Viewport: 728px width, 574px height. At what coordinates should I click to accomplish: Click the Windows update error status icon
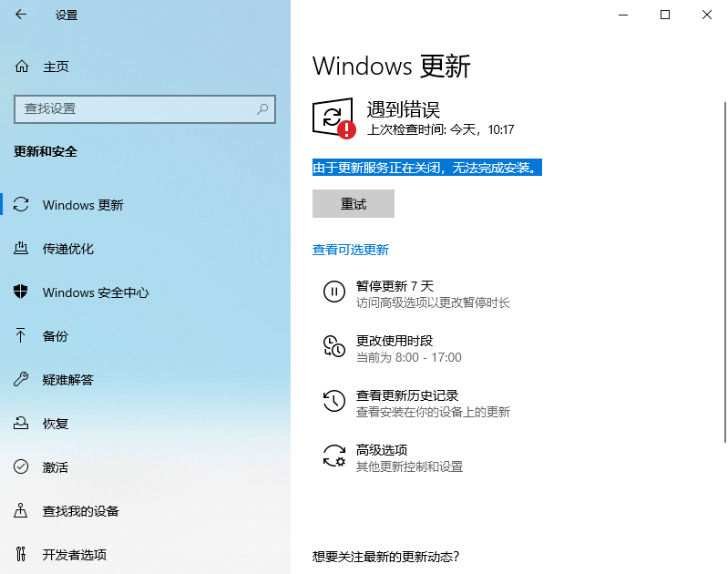(x=333, y=118)
